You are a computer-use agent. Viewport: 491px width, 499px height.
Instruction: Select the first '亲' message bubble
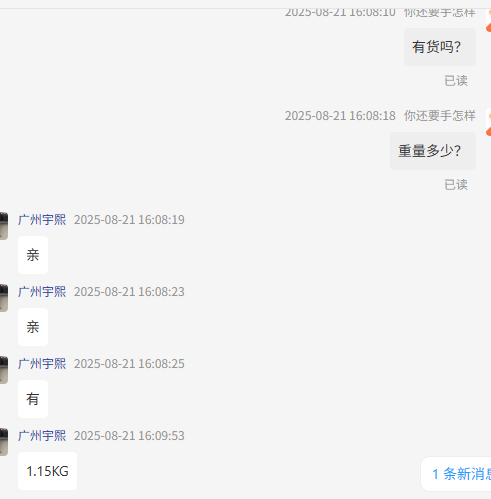point(33,255)
